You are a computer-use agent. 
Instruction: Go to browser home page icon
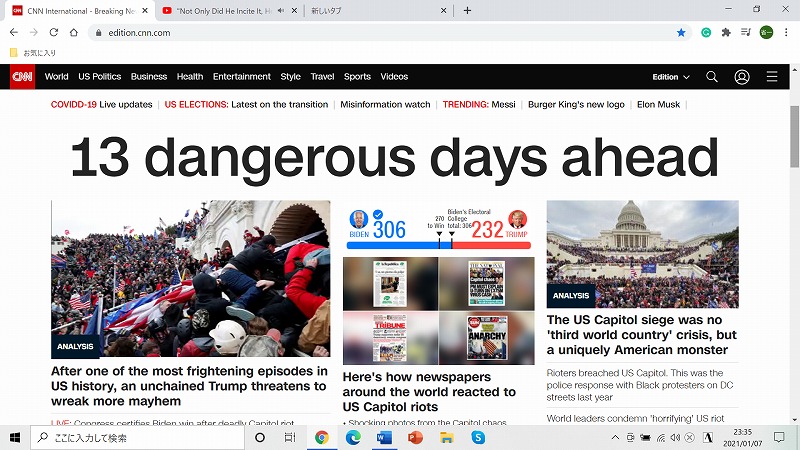click(x=73, y=32)
